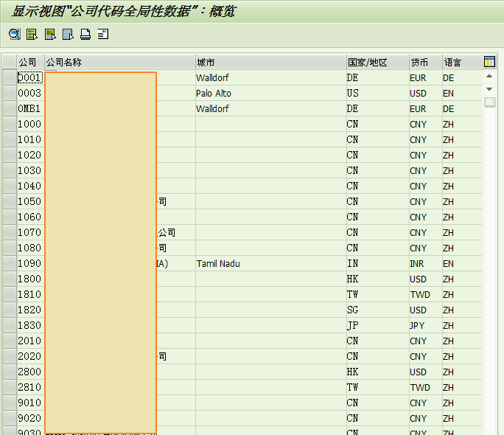
Task: Select company code cell 1820
Action: coord(30,310)
